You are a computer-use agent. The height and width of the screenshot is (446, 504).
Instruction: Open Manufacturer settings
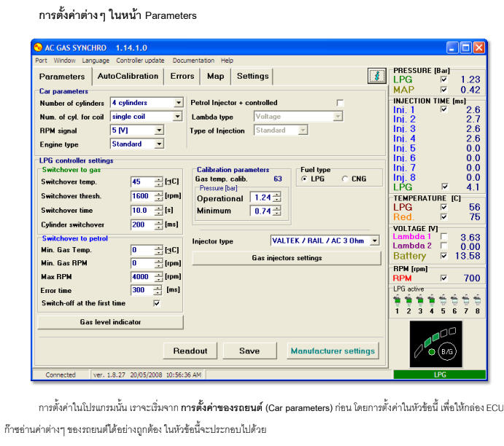coord(333,351)
